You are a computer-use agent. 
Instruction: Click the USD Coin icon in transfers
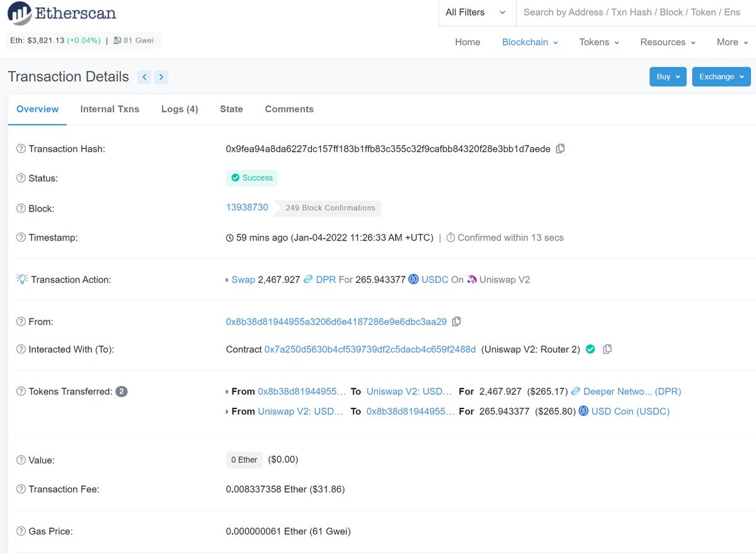(583, 411)
